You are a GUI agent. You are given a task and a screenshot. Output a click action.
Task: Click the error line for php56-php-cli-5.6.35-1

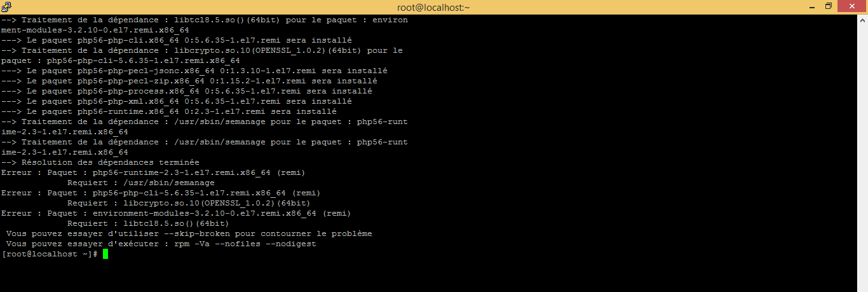tap(160, 193)
